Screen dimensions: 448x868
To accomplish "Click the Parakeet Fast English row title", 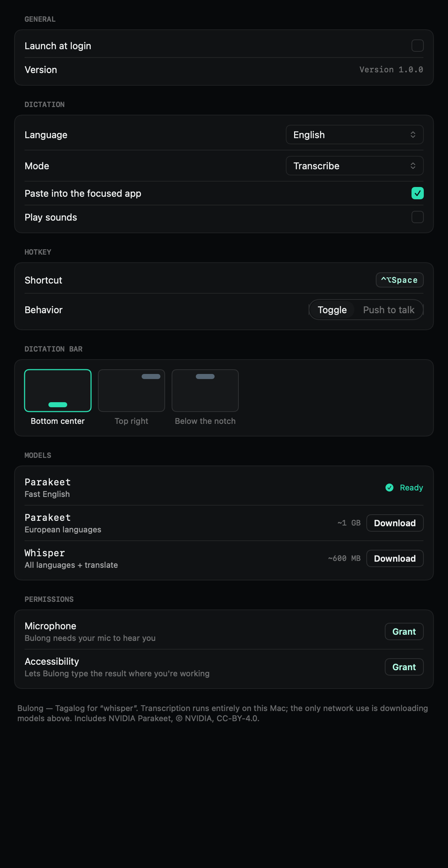I will tap(48, 482).
